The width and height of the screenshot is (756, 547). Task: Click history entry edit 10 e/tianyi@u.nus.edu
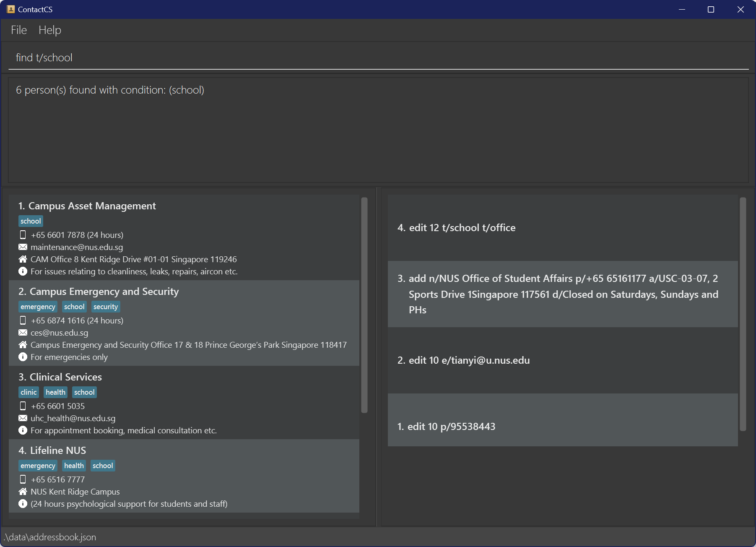pos(563,360)
